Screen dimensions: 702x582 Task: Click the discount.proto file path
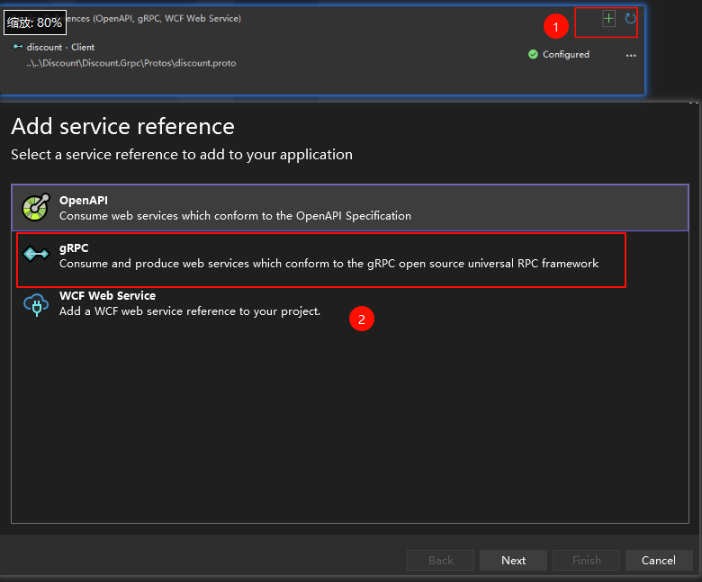[x=131, y=63]
